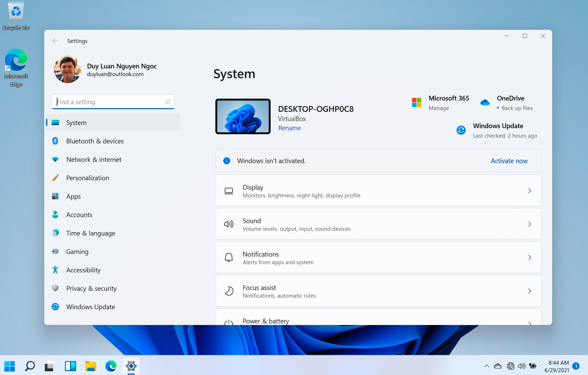The height and width of the screenshot is (375, 588).
Task: Click the search magnifier in Find a setting
Action: 168,102
